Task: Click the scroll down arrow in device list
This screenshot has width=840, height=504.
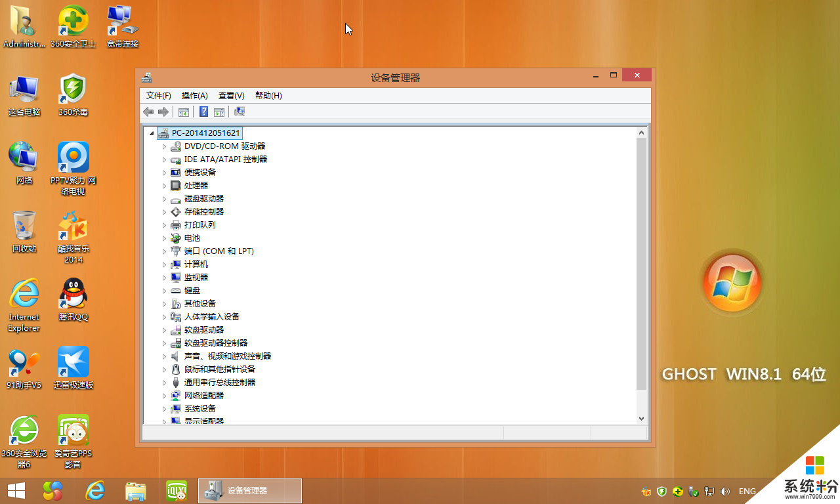Action: click(642, 418)
